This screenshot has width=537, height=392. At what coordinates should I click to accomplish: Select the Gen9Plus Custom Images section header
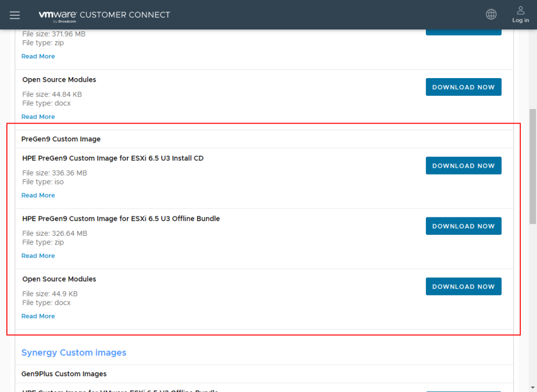64,374
